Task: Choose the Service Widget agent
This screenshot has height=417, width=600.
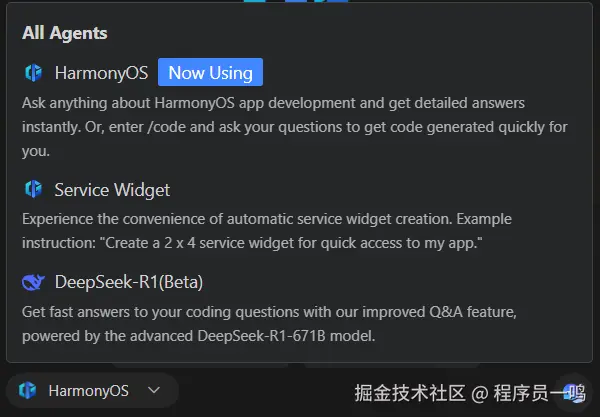Action: click(x=112, y=189)
